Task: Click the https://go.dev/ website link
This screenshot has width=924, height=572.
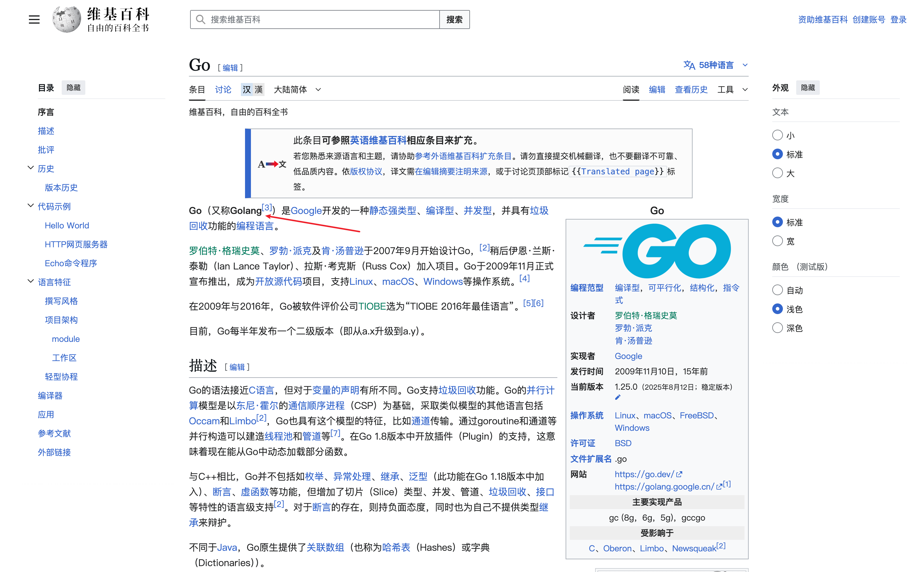Action: point(644,474)
